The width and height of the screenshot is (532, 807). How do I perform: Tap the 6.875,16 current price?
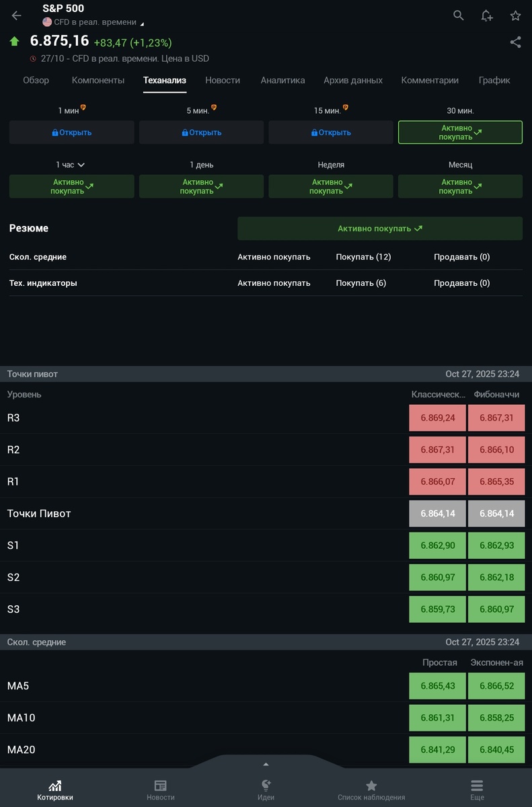[59, 40]
